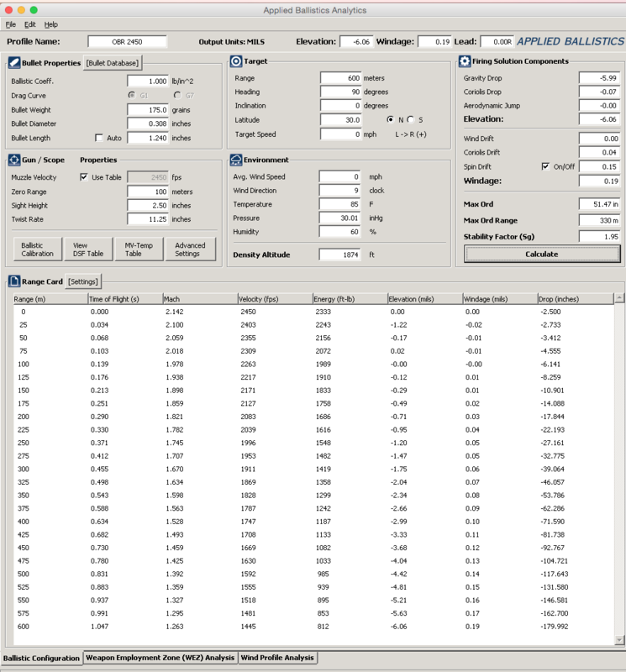Click the Velocity (fps) column header
The height and width of the screenshot is (672, 626).
(x=276, y=299)
